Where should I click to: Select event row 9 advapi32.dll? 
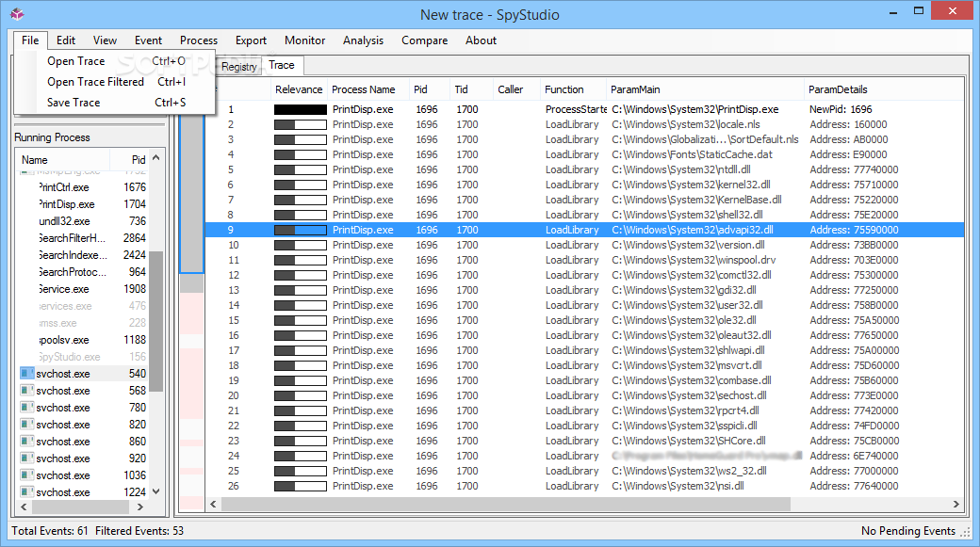tap(585, 230)
